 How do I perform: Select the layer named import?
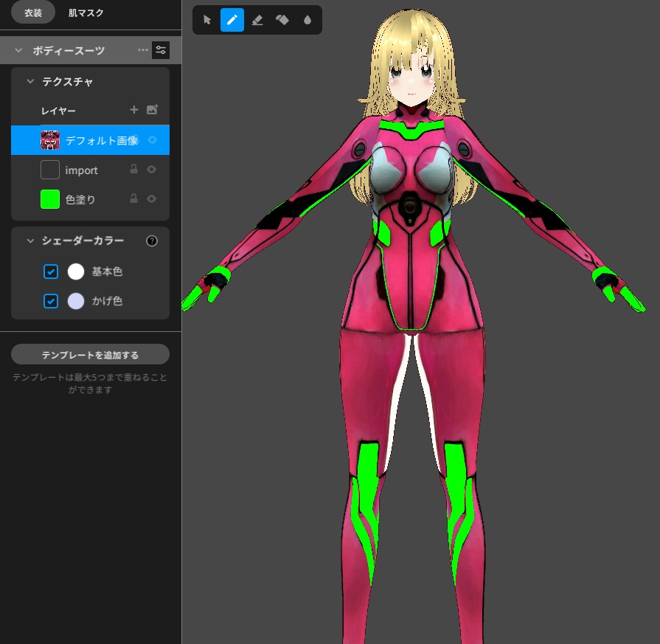(x=81, y=170)
